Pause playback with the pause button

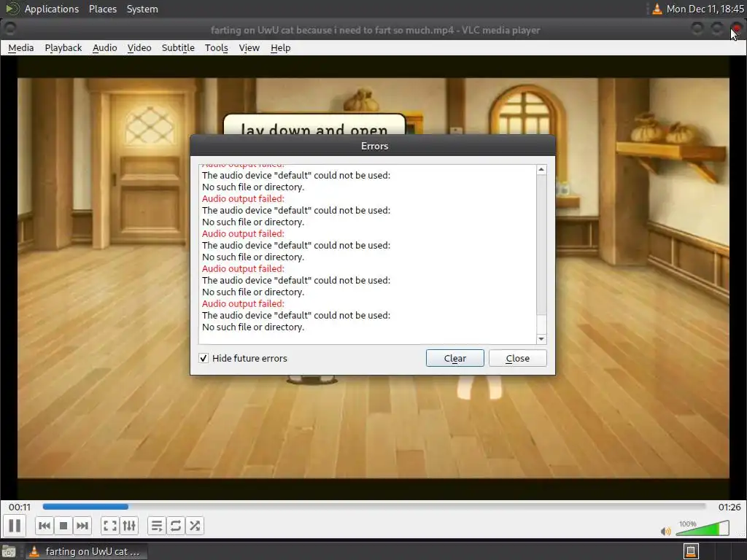[15, 526]
